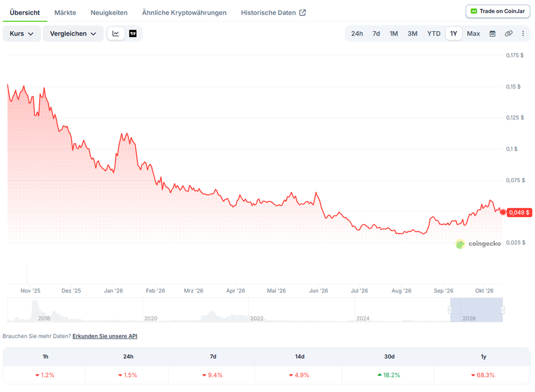535x392 pixels.
Task: Select the 7d time range
Action: click(376, 33)
